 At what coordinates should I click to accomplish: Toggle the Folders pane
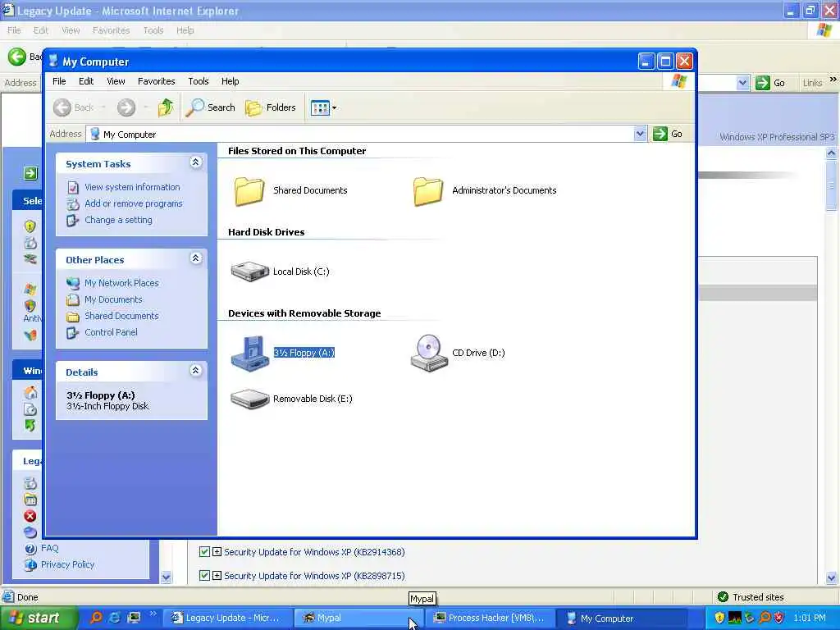click(x=271, y=107)
